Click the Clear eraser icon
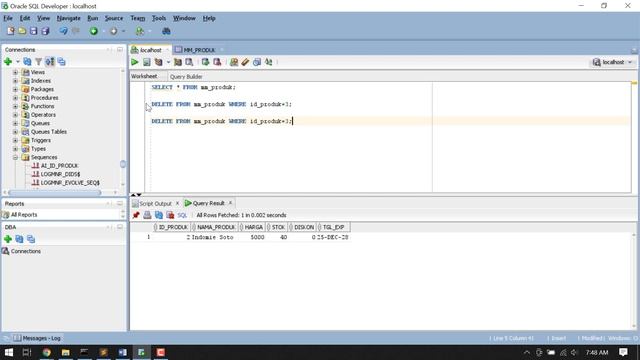Screen dimensions: 640x360 (x=245, y=62)
